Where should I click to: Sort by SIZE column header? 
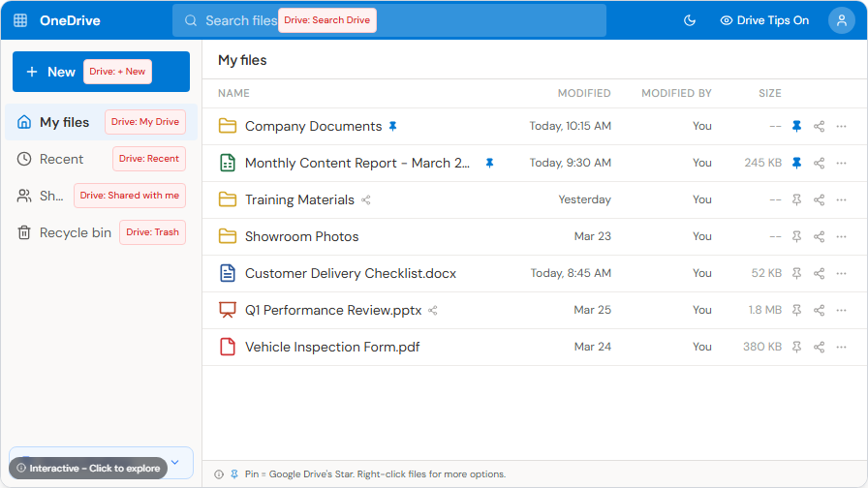[769, 93]
